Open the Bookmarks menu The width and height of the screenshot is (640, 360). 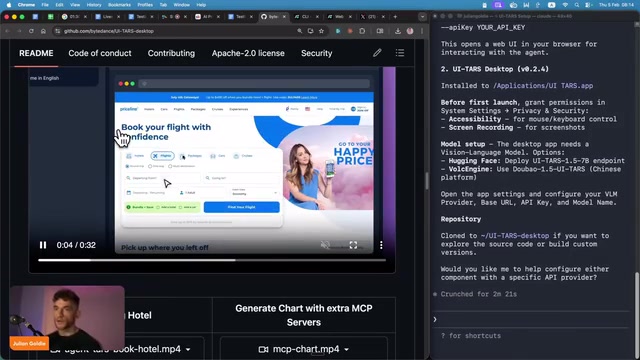click(x=119, y=5)
